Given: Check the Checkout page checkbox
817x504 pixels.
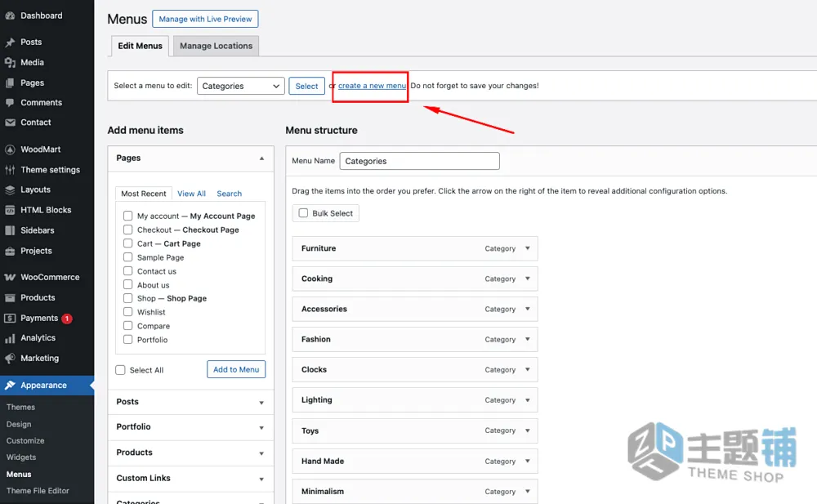Looking at the screenshot, I should point(127,230).
